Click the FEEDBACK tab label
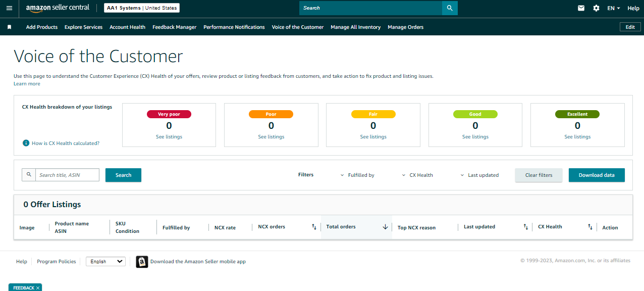 click(24, 288)
